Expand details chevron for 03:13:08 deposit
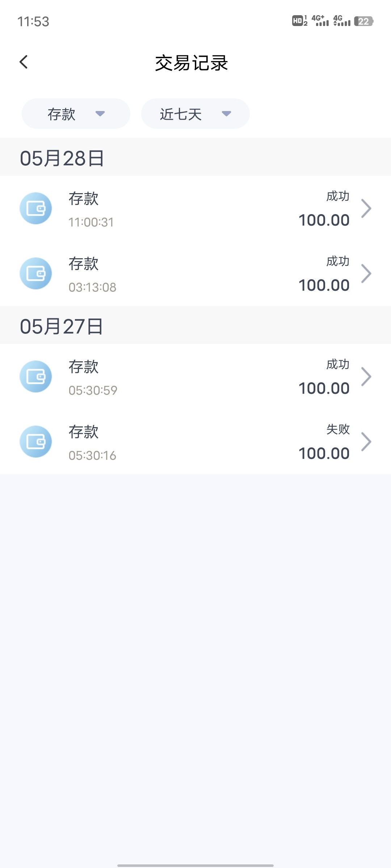391x868 pixels. click(x=366, y=274)
